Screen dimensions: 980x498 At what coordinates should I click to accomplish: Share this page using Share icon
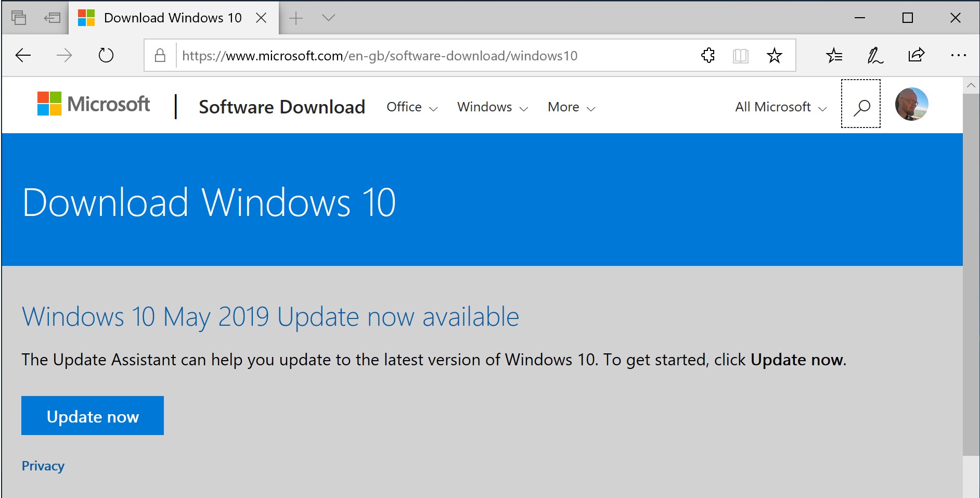pos(916,55)
